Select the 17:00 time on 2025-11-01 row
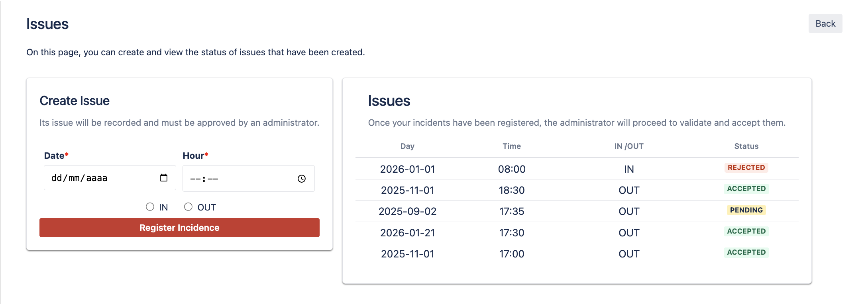The image size is (868, 304). point(512,253)
